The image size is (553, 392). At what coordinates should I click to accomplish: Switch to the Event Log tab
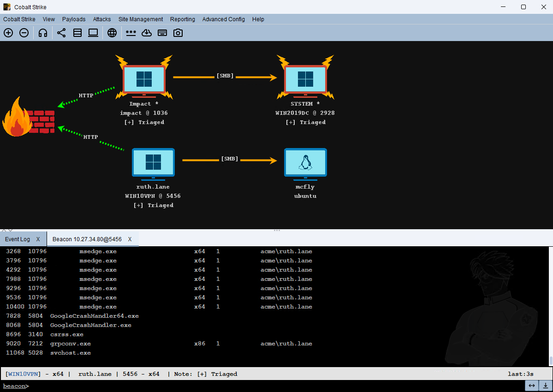(x=17, y=239)
